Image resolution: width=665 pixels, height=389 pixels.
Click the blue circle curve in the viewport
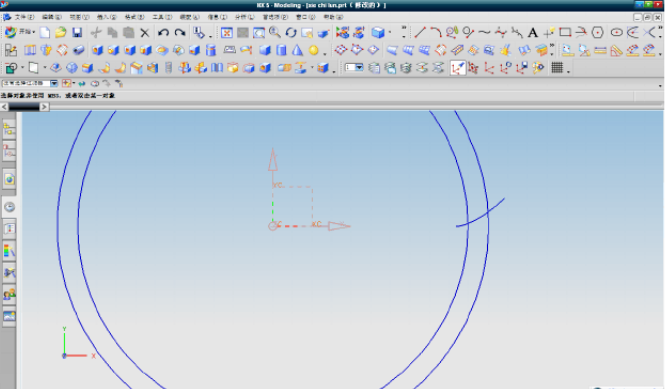(x=58, y=229)
